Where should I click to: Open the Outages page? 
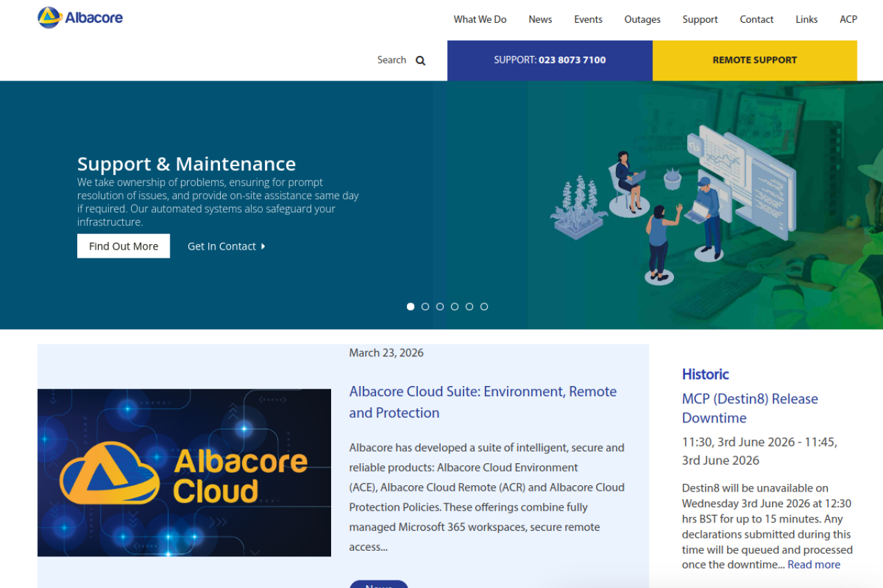pos(642,19)
